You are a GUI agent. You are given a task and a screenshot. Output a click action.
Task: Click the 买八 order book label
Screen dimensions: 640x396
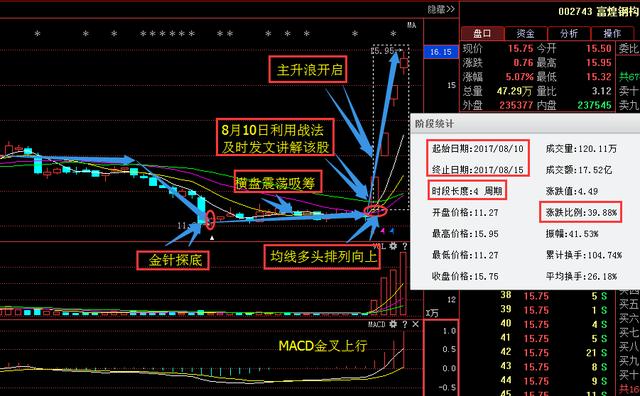tap(629, 347)
